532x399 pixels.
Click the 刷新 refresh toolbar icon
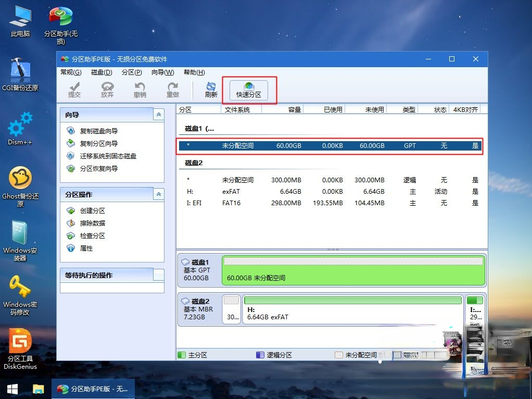pyautogui.click(x=211, y=90)
